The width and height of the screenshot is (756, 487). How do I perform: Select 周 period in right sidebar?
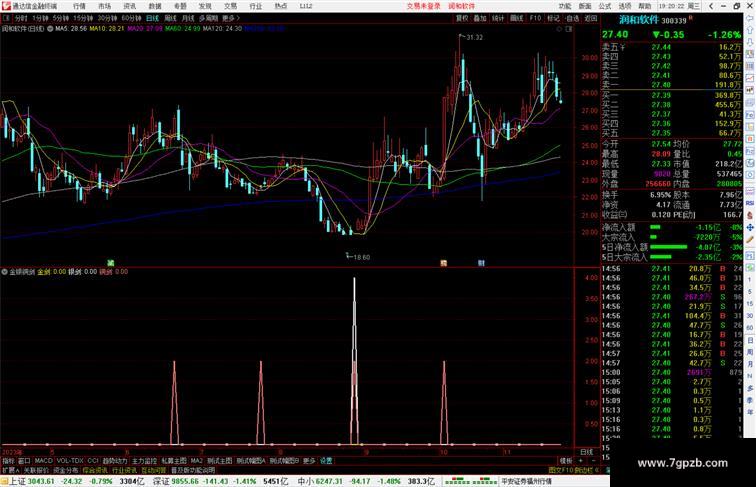pos(750,352)
